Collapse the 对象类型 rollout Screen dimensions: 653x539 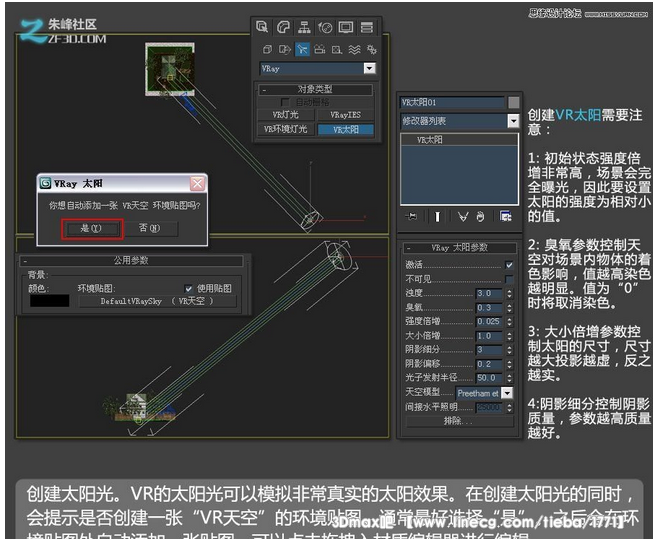(315, 89)
